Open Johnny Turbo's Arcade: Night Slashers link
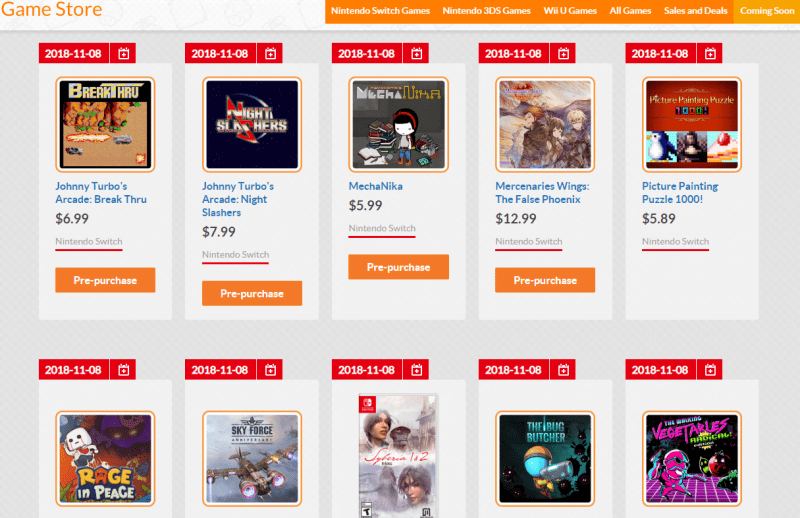This screenshot has width=800, height=518. click(238, 200)
